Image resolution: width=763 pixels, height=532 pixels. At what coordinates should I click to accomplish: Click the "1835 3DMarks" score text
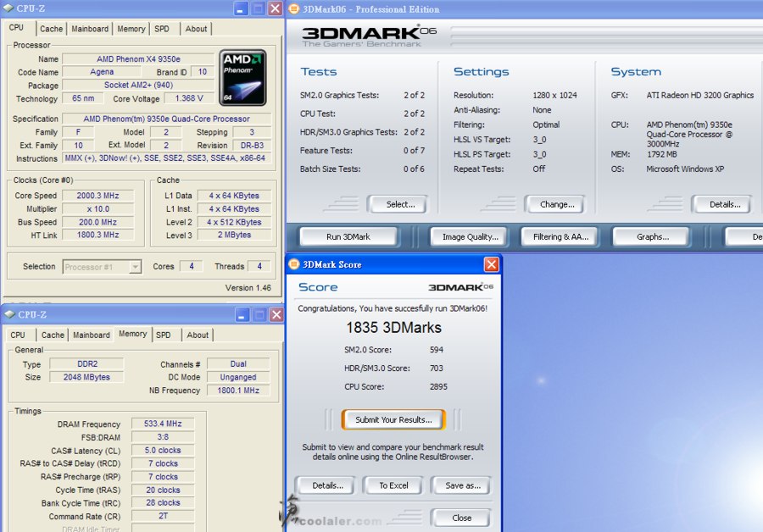click(393, 328)
